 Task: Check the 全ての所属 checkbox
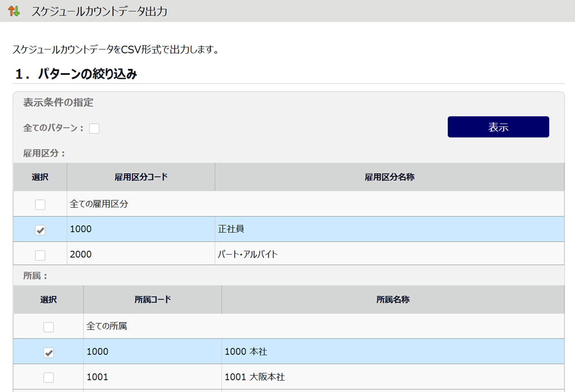49,327
